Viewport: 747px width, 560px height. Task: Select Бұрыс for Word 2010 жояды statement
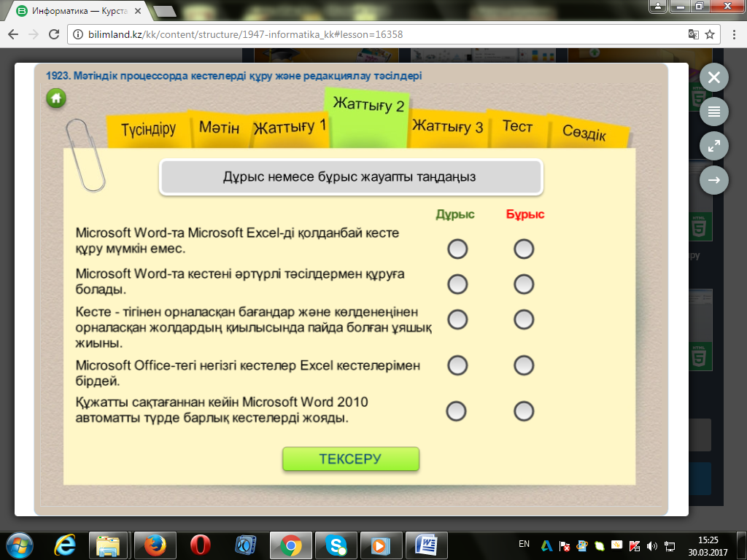[524, 411]
